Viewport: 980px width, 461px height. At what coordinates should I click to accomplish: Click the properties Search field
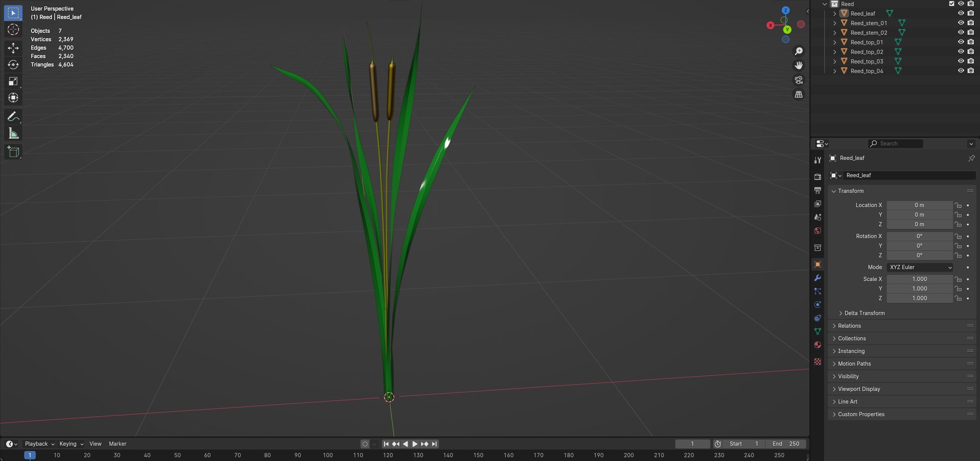coord(896,143)
